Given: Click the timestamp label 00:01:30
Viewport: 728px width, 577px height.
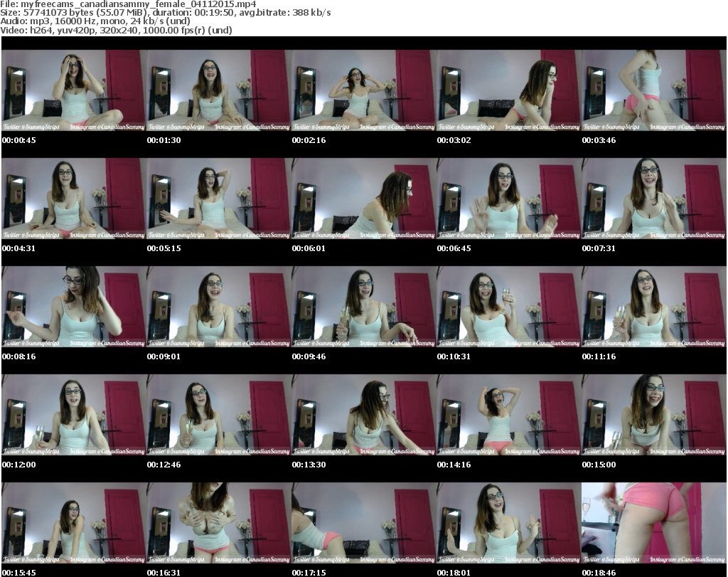Looking at the screenshot, I should tap(164, 140).
